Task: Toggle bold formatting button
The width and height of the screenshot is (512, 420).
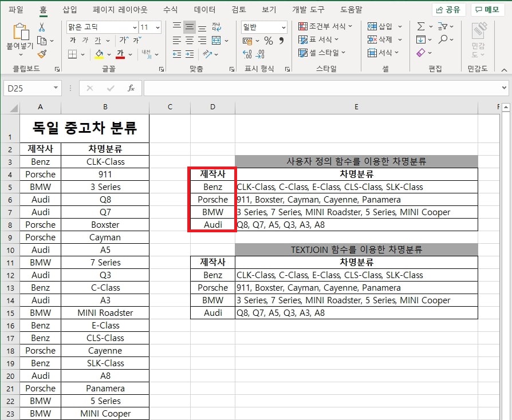Action: (73, 40)
